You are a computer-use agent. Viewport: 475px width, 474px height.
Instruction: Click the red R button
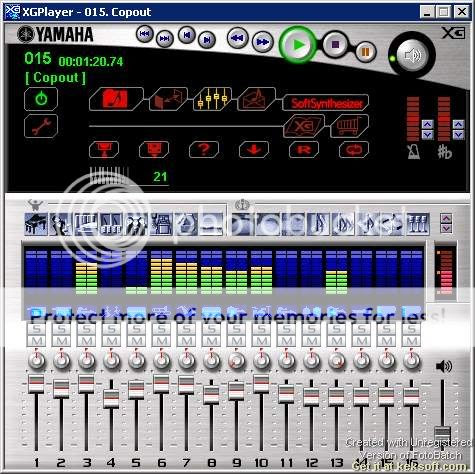[304, 149]
